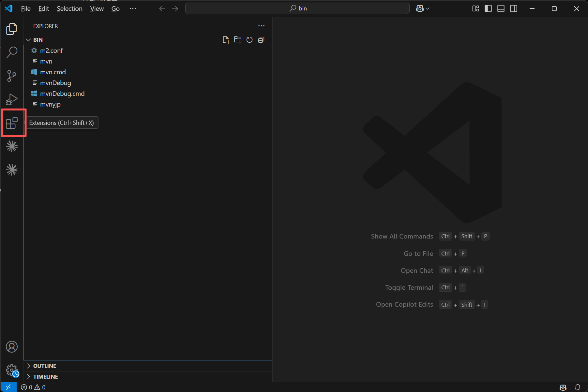Open the Accounts menu icon
Image resolution: width=588 pixels, height=392 pixels.
pyautogui.click(x=12, y=347)
